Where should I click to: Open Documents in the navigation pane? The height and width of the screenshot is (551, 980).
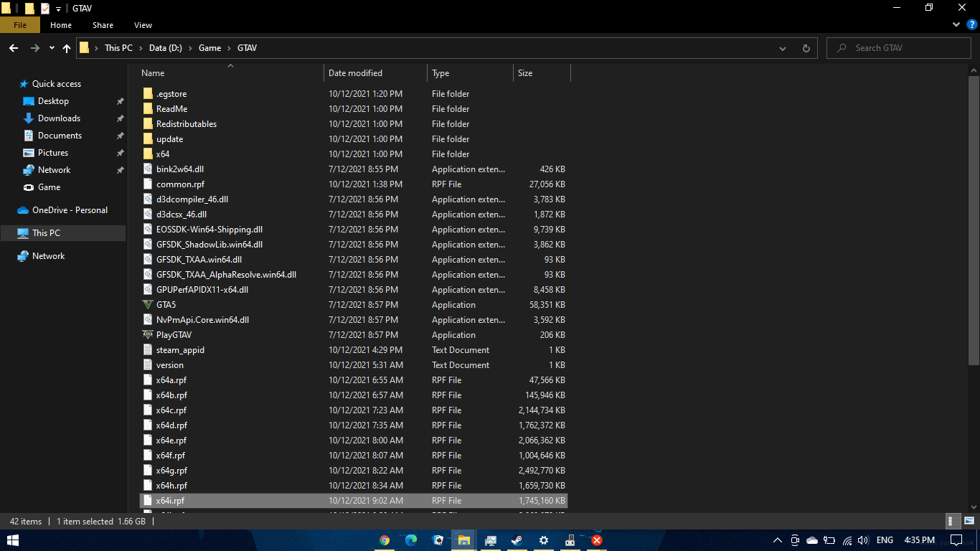click(x=60, y=136)
